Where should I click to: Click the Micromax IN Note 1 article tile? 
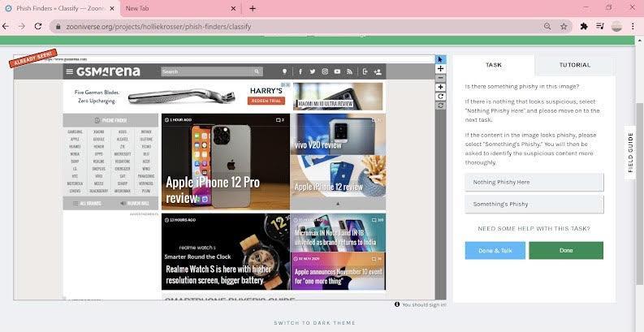click(x=338, y=232)
